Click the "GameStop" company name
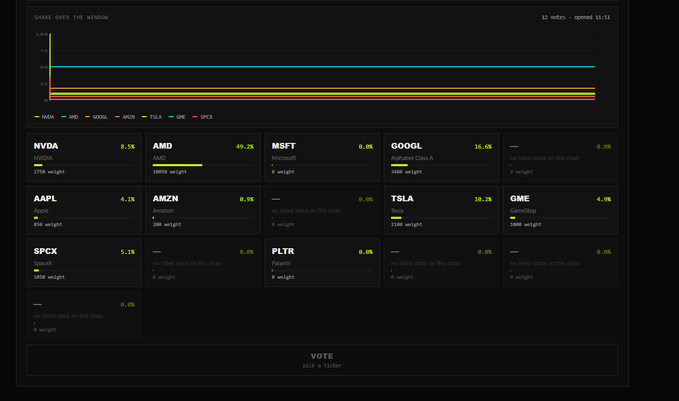 click(x=523, y=210)
